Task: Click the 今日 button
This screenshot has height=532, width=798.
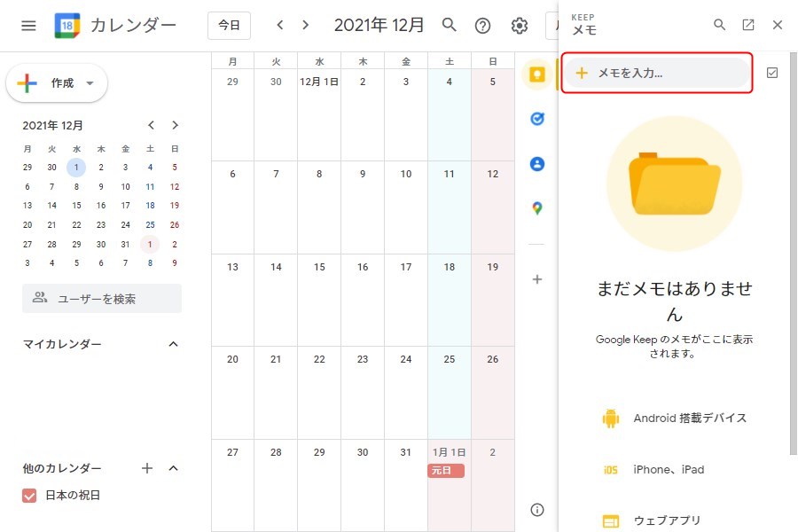Action: coord(229,26)
